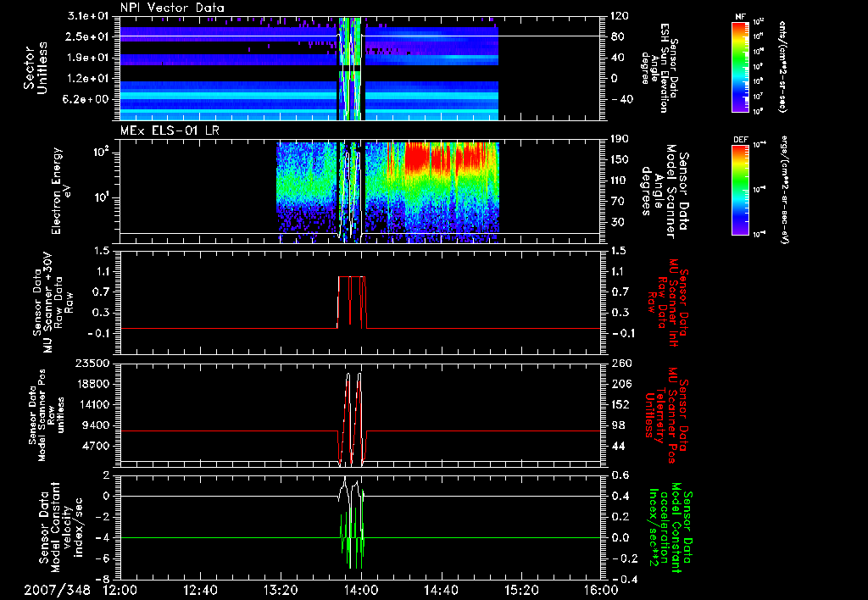Viewport: 868px width, 600px height.
Task: Click the red MU Scanner Init label
Action: [x=668, y=303]
